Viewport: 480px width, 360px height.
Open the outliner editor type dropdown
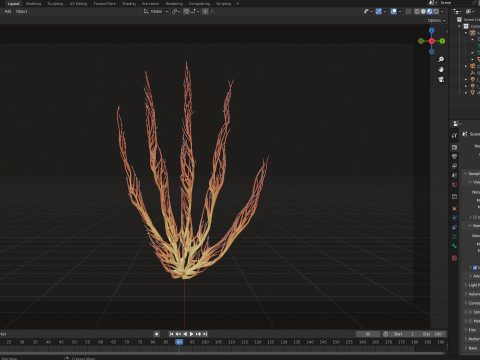458,12
